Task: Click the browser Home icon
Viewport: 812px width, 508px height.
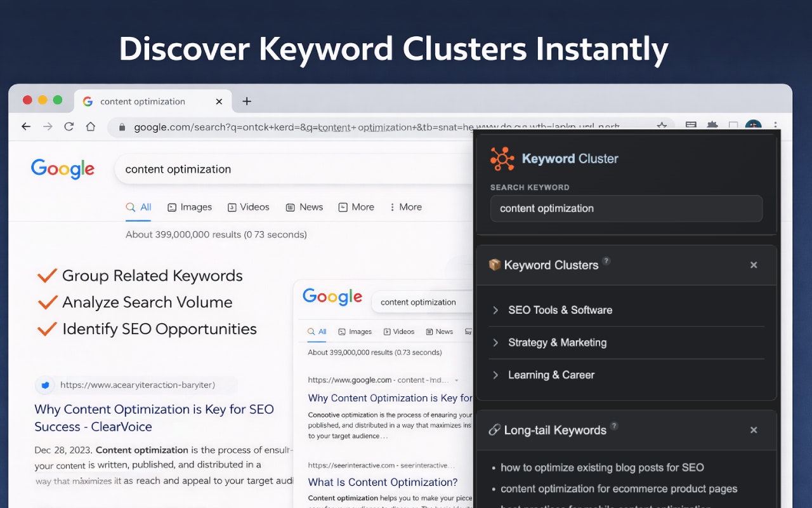Action: tap(91, 126)
